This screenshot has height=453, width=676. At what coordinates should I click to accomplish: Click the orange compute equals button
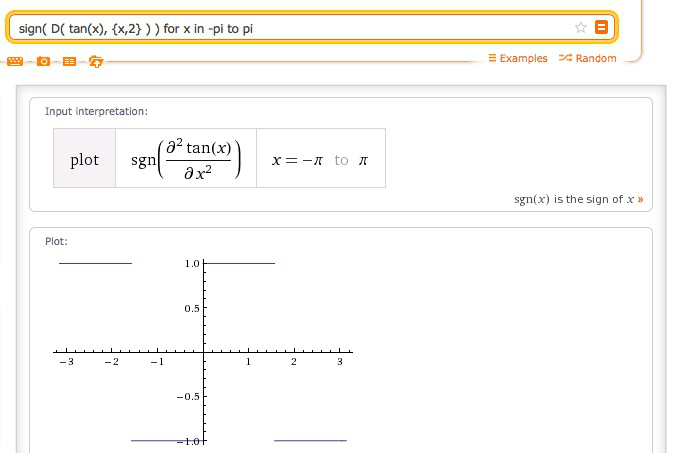[x=601, y=28]
